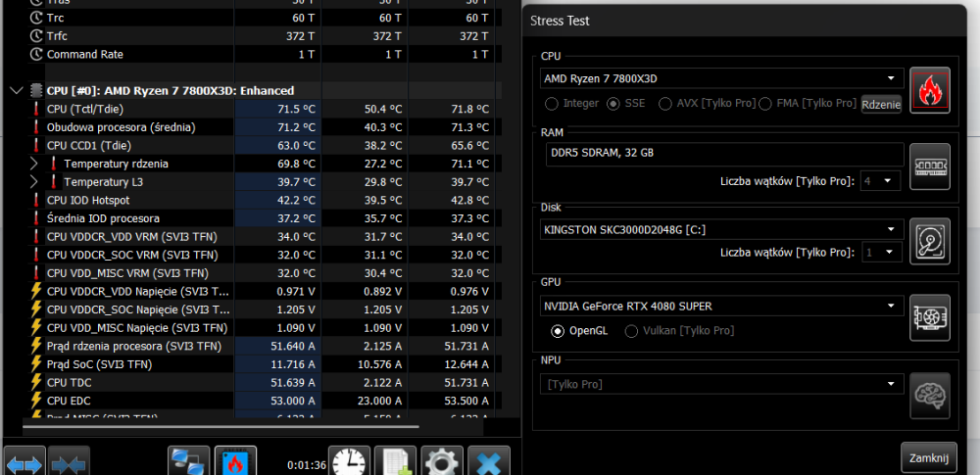The height and width of the screenshot is (475, 980).
Task: Open the clock timer icon in bottom toolbar
Action: point(350,462)
